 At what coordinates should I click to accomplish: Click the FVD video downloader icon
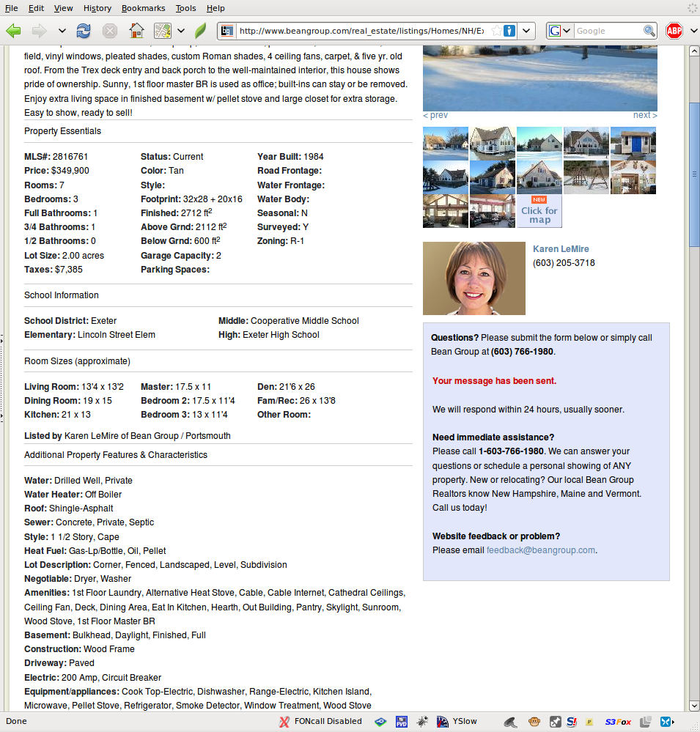pos(402,722)
